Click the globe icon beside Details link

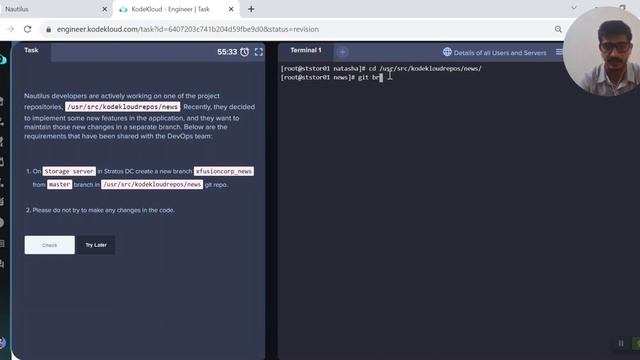(447, 52)
